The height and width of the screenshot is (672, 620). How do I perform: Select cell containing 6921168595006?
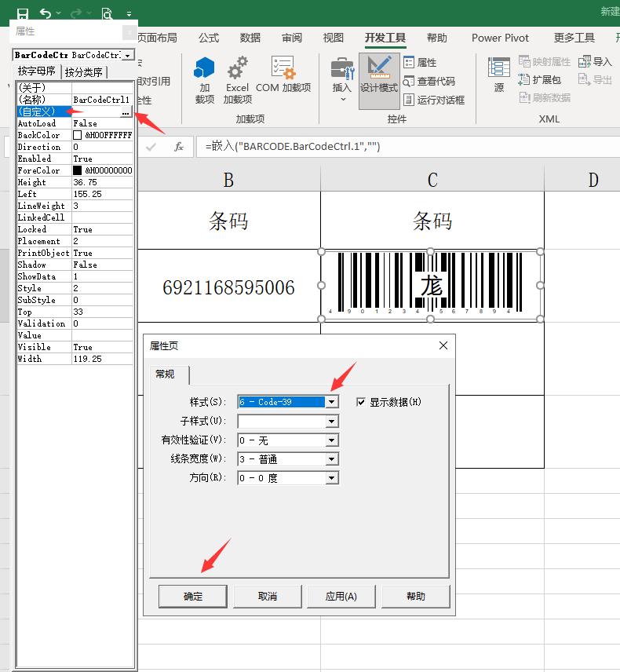pos(229,286)
